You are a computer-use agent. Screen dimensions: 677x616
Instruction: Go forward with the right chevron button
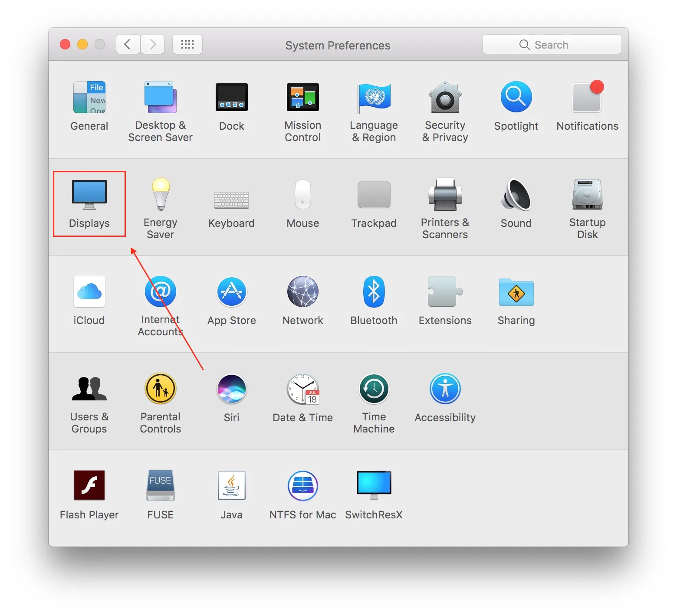[152, 44]
